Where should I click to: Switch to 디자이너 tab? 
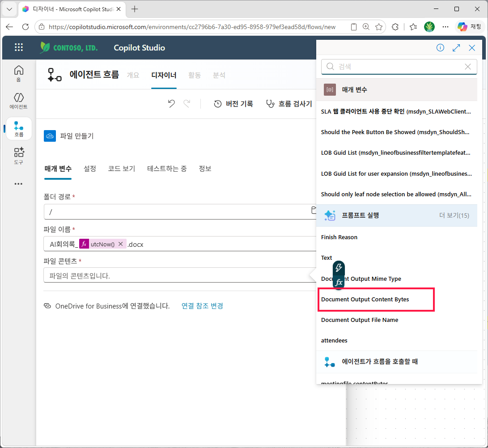click(164, 75)
